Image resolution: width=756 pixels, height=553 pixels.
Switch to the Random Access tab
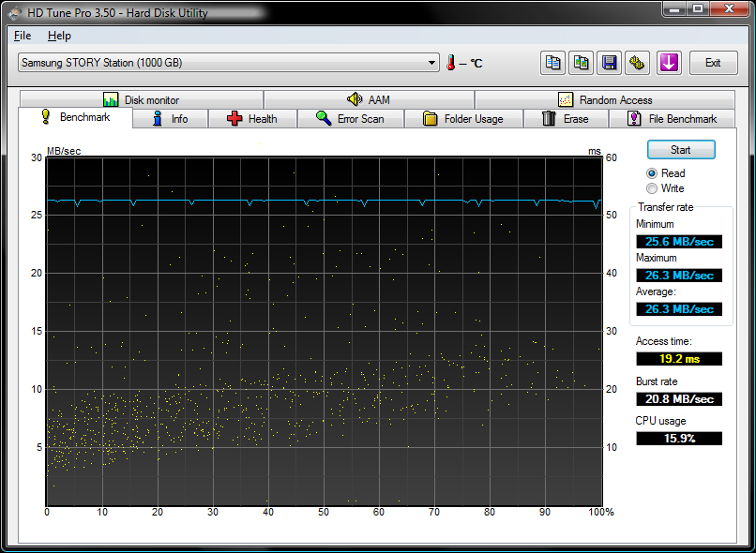(x=605, y=99)
